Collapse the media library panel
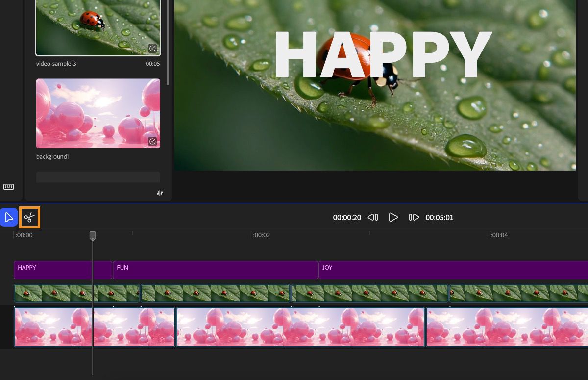 (160, 193)
